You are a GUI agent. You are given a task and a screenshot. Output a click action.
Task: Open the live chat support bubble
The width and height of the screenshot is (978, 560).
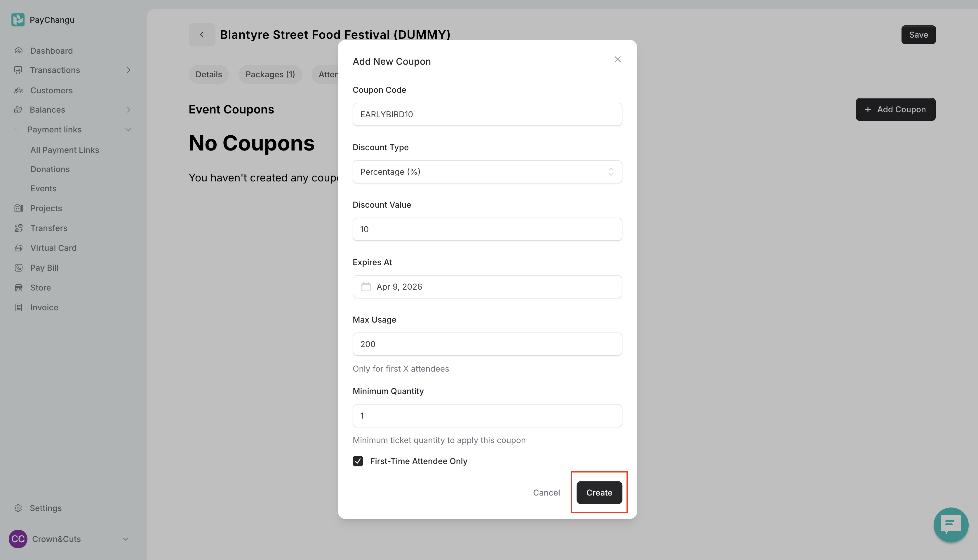click(950, 525)
